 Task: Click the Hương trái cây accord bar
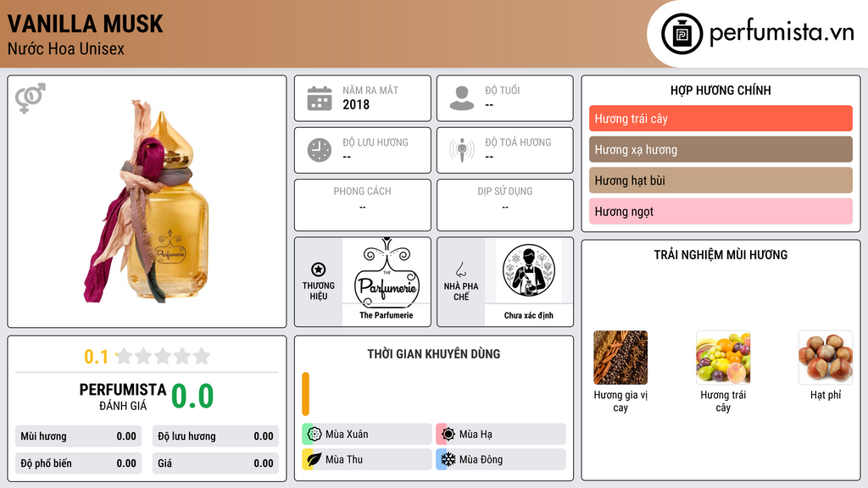(721, 119)
